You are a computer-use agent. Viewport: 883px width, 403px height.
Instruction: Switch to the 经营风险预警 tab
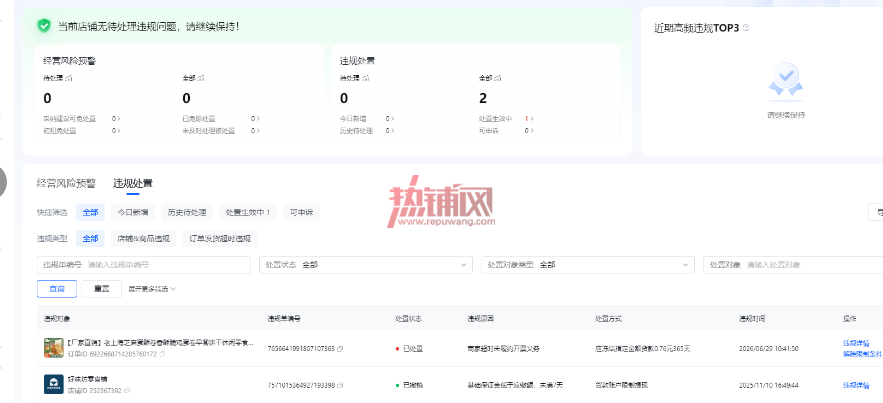click(66, 183)
